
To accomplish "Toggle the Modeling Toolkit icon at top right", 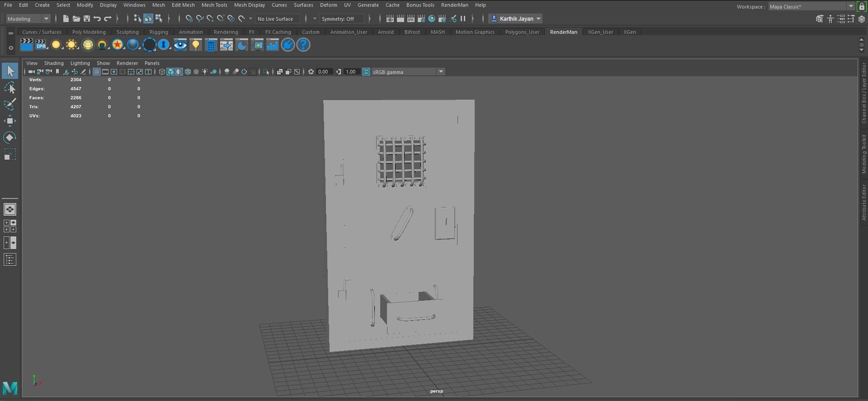I will [x=820, y=19].
